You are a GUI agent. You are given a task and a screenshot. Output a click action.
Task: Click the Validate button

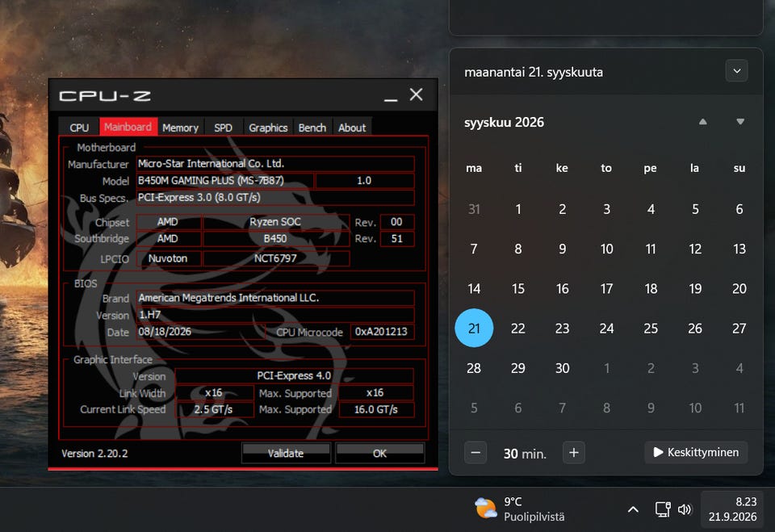pyautogui.click(x=286, y=453)
